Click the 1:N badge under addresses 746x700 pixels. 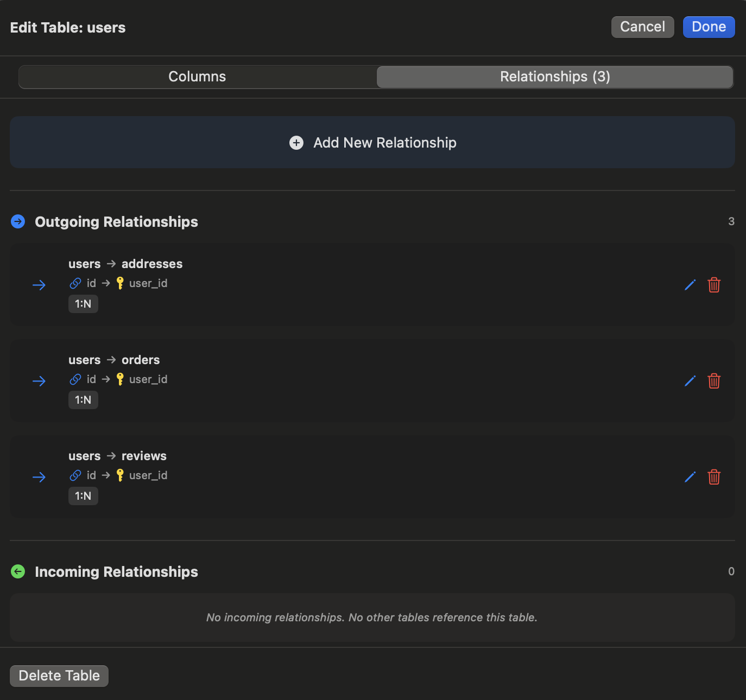coord(83,304)
